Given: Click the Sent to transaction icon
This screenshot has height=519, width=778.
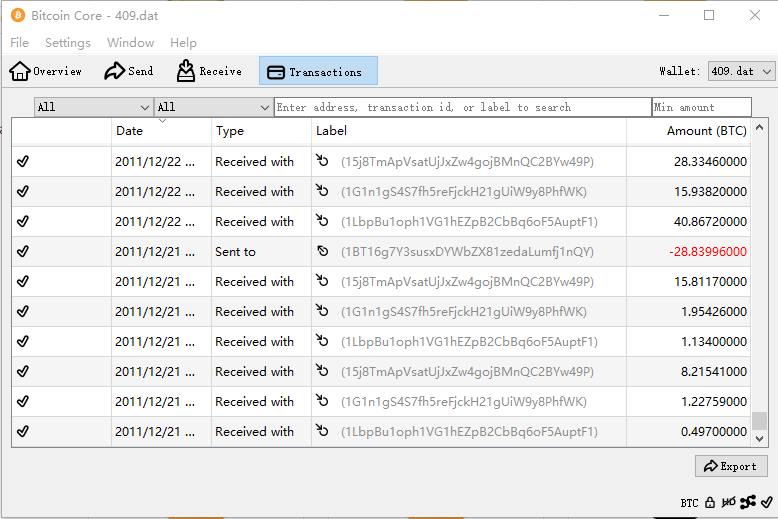Looking at the screenshot, I should pos(322,252).
